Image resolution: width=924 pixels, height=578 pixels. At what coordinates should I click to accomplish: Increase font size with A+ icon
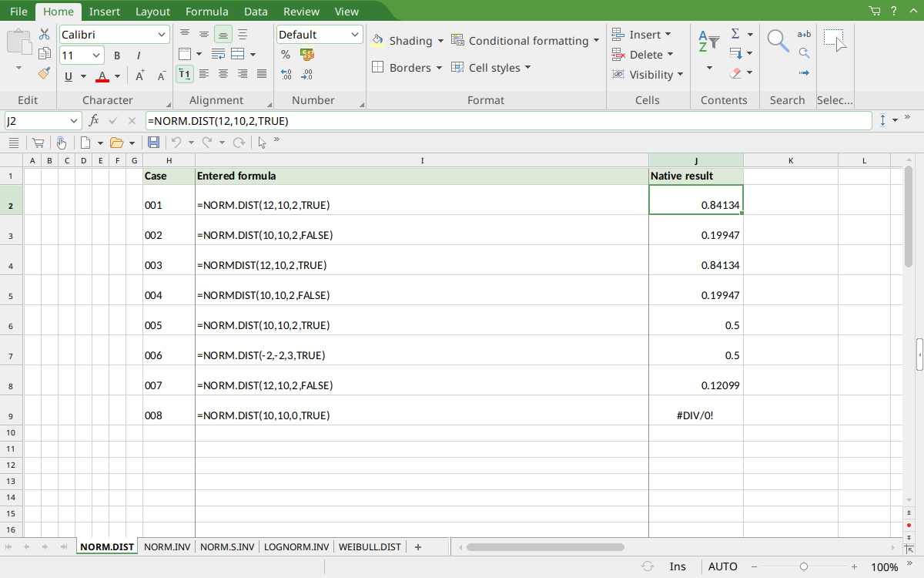coord(140,76)
